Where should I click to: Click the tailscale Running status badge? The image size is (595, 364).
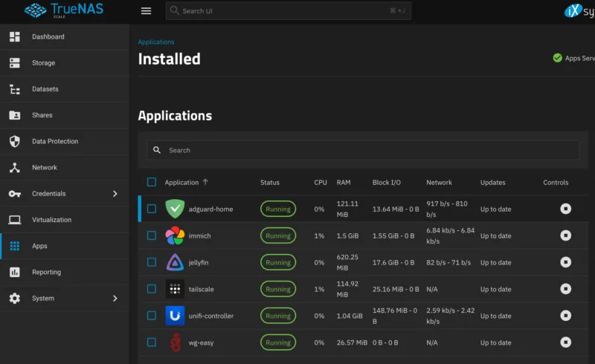278,289
